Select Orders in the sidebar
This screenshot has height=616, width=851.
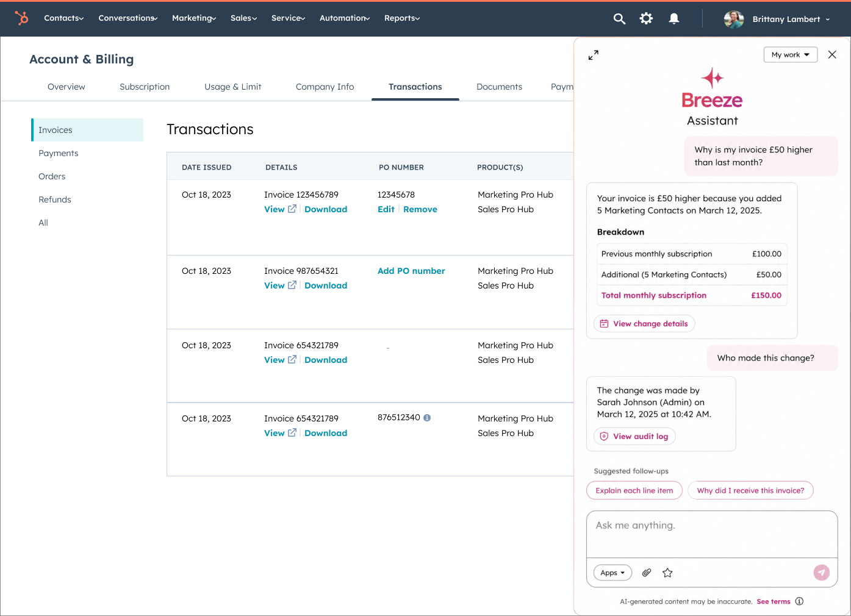click(52, 176)
